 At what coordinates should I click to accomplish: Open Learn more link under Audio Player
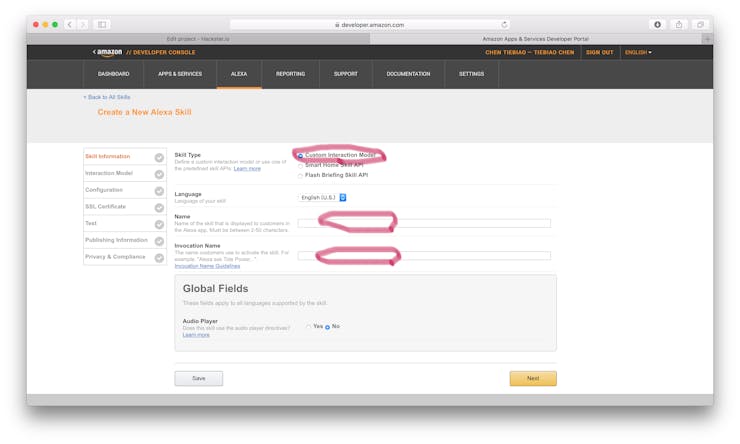[196, 335]
